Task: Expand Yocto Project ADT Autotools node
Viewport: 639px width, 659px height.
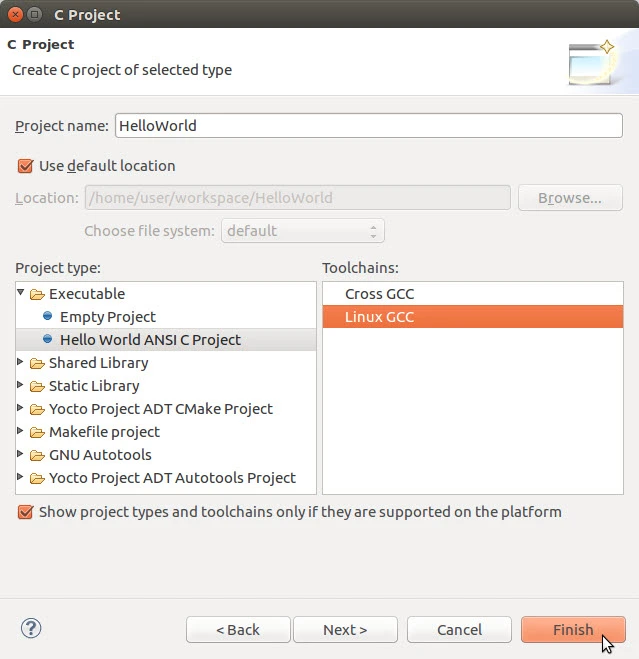Action: [21, 478]
